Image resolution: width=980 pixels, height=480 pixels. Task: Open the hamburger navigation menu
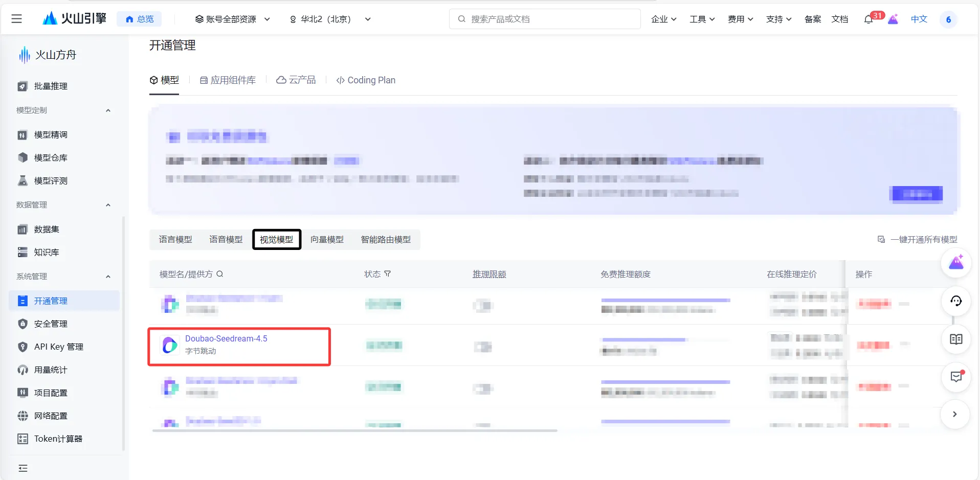pyautogui.click(x=16, y=19)
